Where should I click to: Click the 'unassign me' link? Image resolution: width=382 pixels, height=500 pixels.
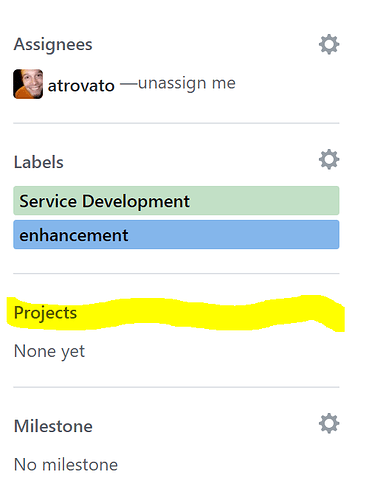(x=187, y=83)
